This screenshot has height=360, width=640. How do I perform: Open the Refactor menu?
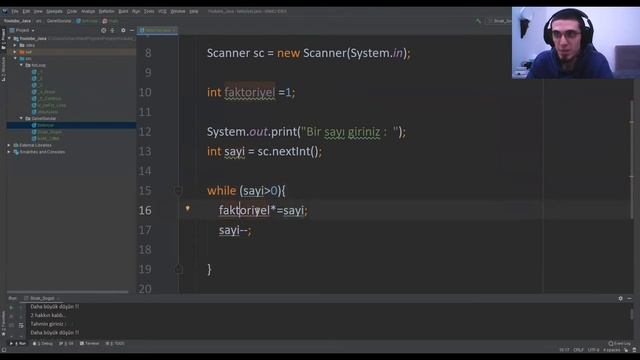[107, 11]
